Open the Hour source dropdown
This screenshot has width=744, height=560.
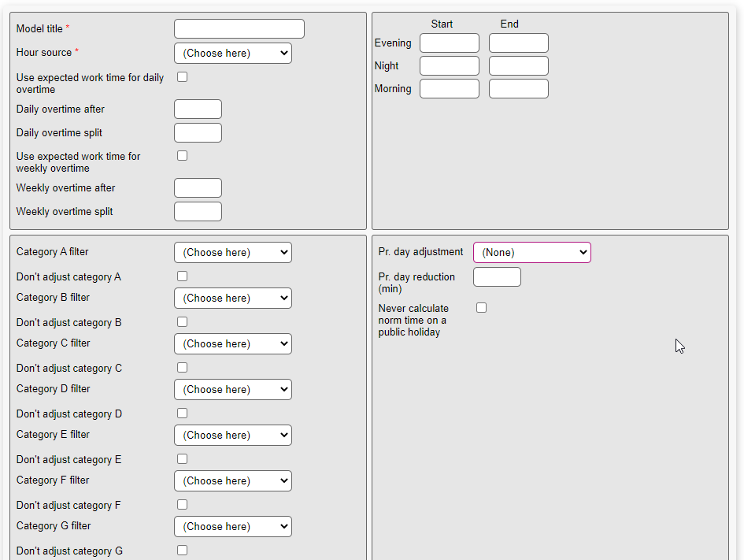pos(232,54)
